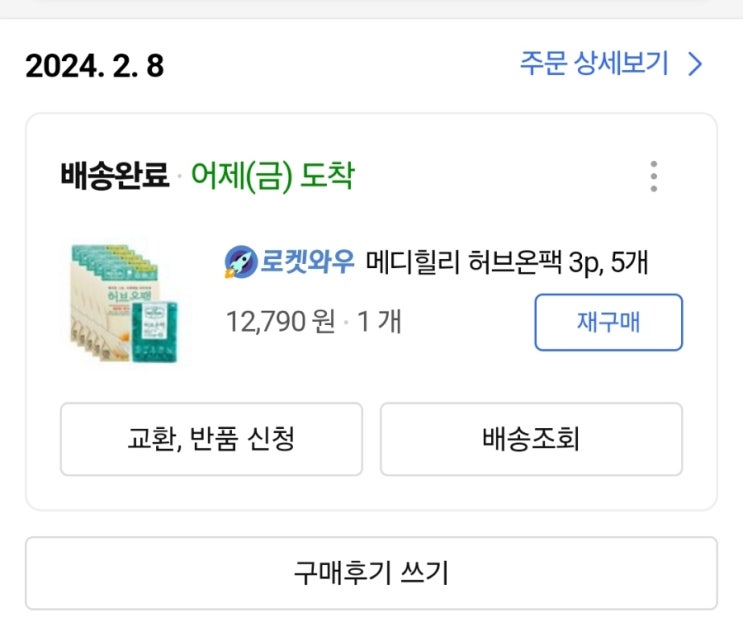Click the 메디힐리 brand name in the title
This screenshot has width=743, height=622.
click(x=411, y=263)
